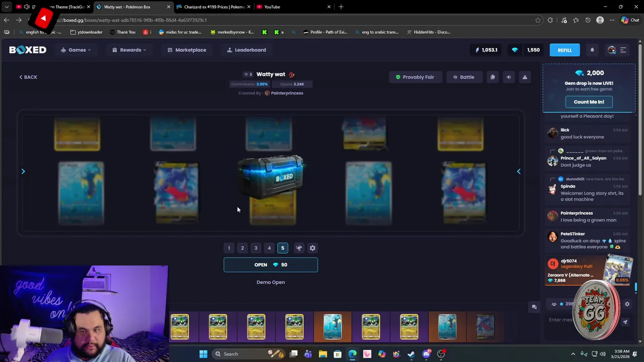The height and width of the screenshot is (362, 644).
Task: Select 5 boxes open count
Action: point(283,248)
